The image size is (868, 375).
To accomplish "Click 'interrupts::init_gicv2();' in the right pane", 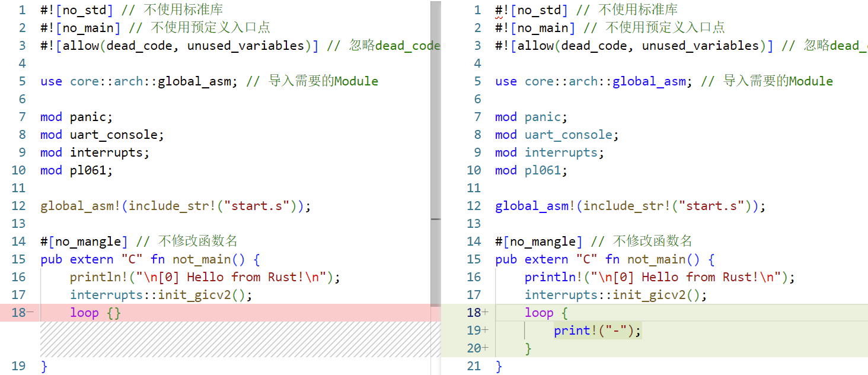I will click(615, 295).
